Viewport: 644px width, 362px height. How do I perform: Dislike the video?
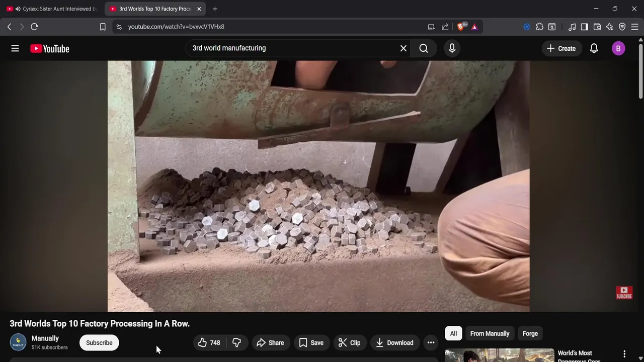coord(236,343)
